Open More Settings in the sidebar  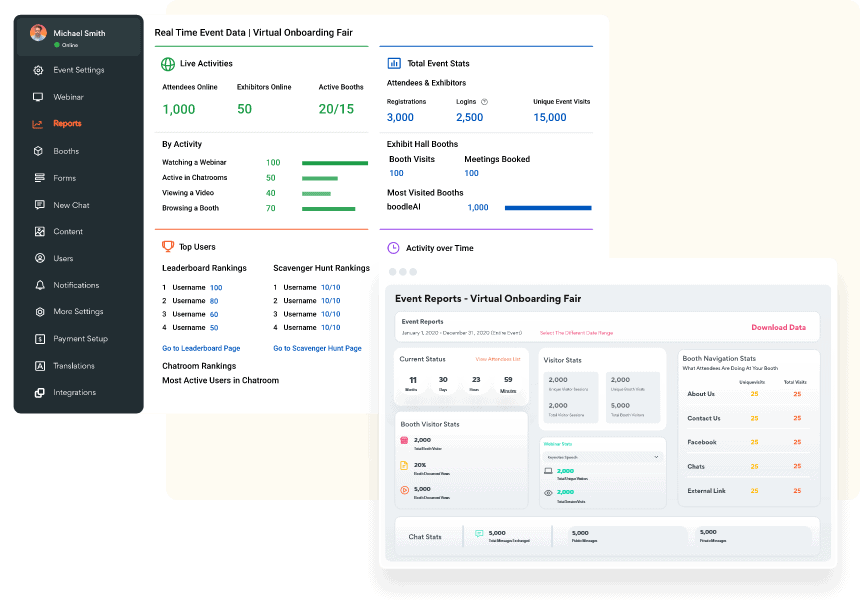(78, 312)
